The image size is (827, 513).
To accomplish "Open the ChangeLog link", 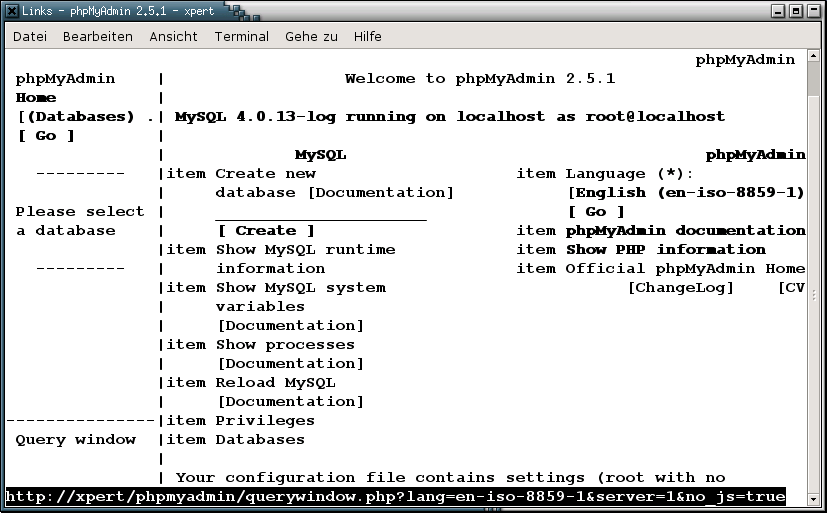I will [x=680, y=288].
